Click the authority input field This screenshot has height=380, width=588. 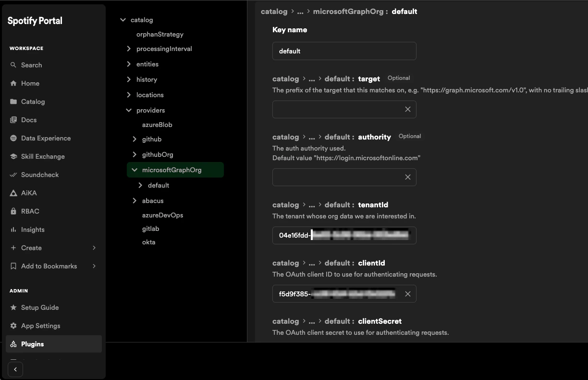tap(344, 177)
